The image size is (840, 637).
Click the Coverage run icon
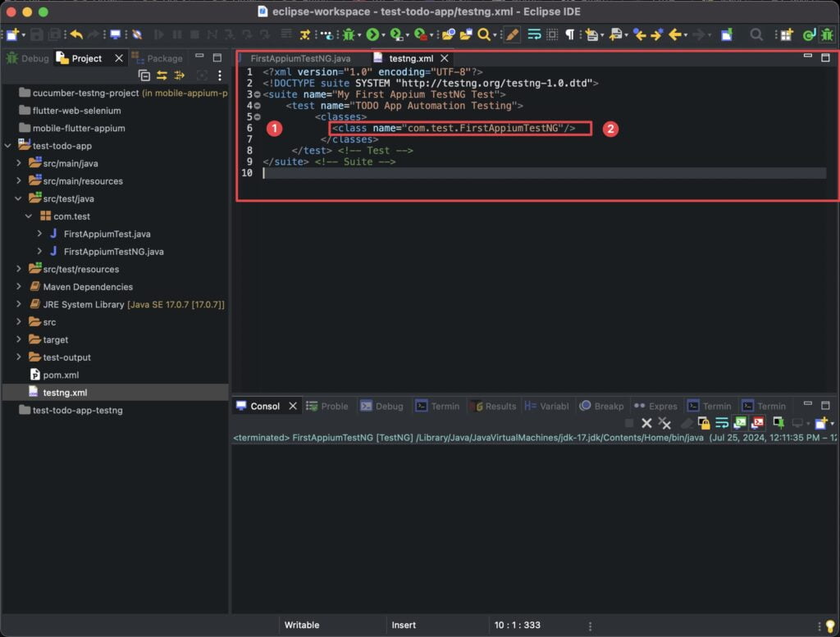[x=396, y=34]
